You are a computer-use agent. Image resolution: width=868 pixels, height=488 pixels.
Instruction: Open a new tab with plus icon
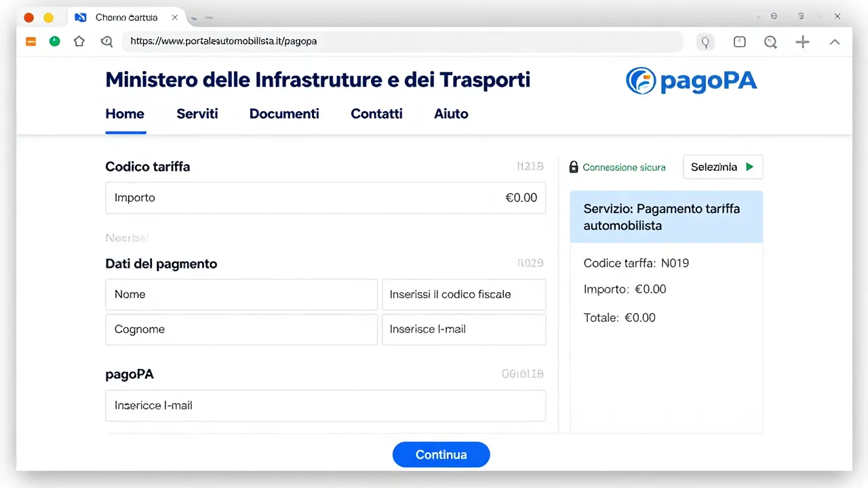(802, 42)
